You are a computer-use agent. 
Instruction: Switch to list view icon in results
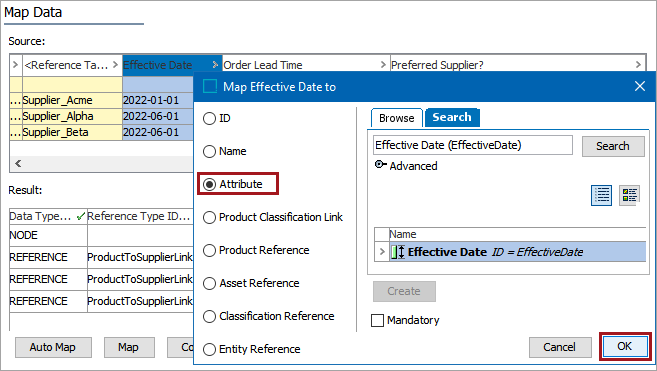tap(601, 195)
